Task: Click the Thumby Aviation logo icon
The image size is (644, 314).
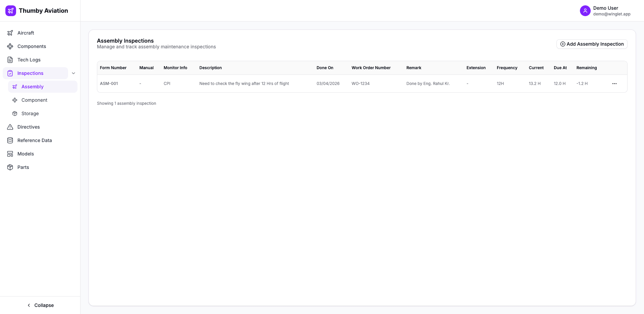Action: tap(11, 11)
